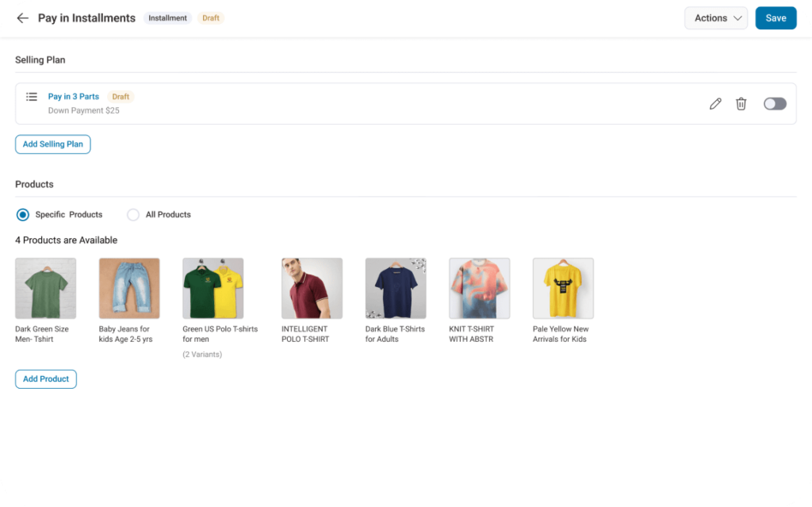The width and height of the screenshot is (812, 507).
Task: Open the Actions dropdown menu
Action: [x=714, y=17]
